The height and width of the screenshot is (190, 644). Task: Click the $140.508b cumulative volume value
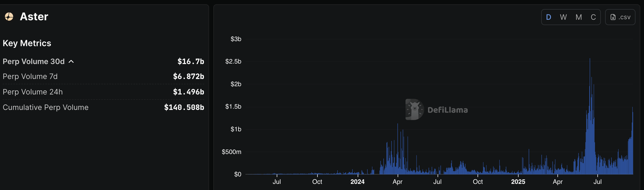point(184,108)
